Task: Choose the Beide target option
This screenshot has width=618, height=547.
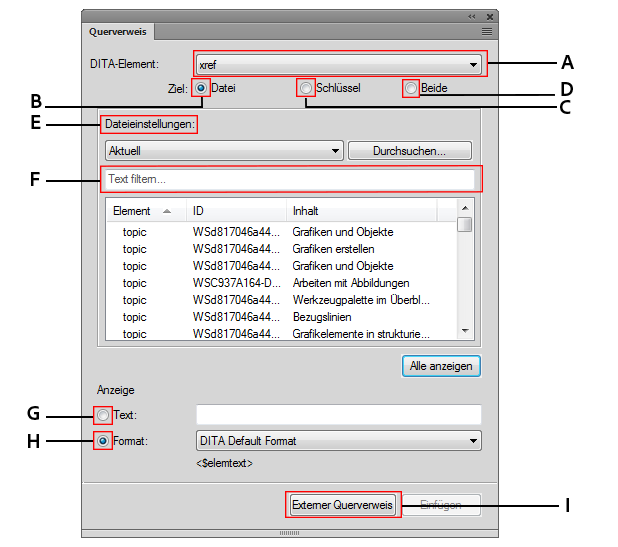Action: point(411,88)
